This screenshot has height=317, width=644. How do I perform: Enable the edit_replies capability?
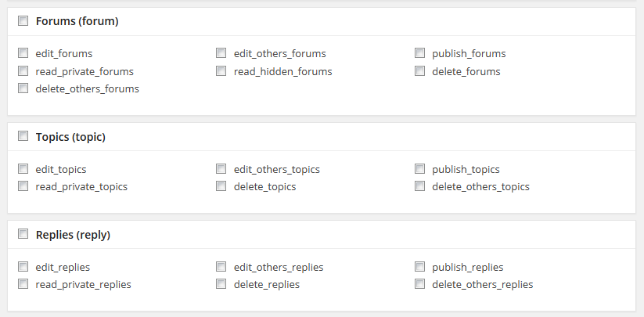[x=23, y=266]
